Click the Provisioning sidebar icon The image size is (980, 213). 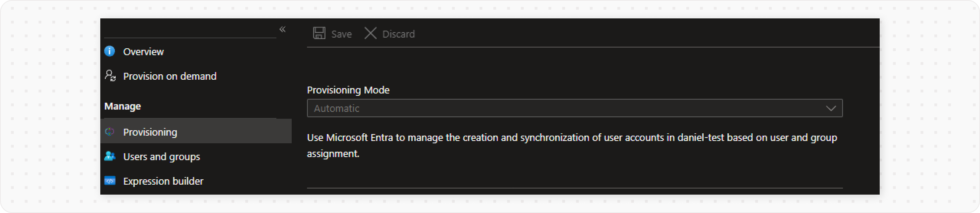pos(110,132)
